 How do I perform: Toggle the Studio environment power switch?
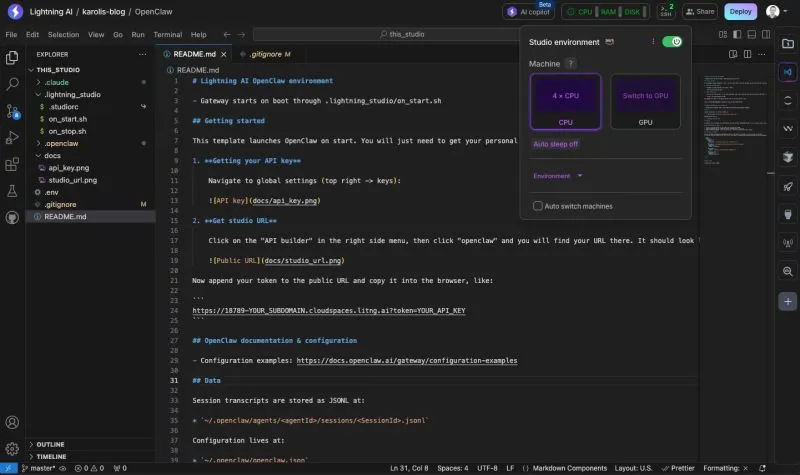pyautogui.click(x=672, y=42)
